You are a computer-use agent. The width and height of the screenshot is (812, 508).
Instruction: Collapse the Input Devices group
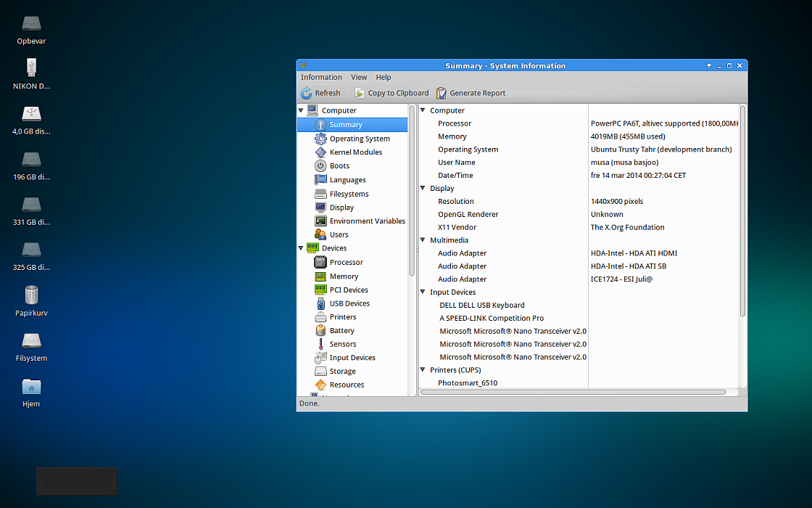point(423,292)
